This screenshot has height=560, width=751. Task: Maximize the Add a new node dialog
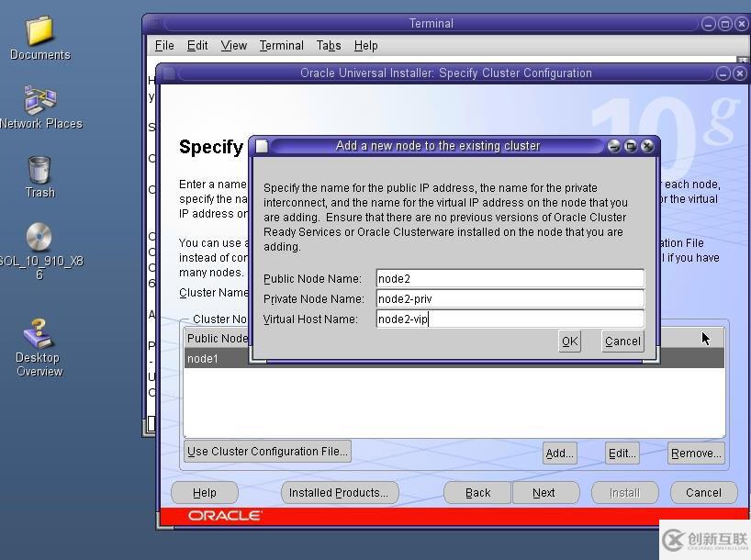click(631, 146)
